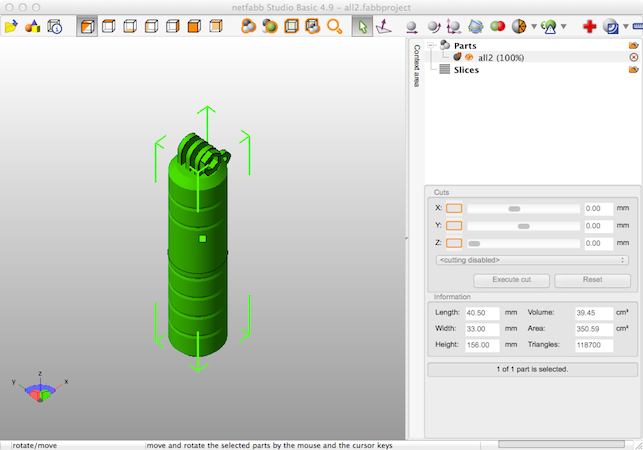The width and height of the screenshot is (643, 450).
Task: Select the all2 part in tree
Action: (x=501, y=58)
